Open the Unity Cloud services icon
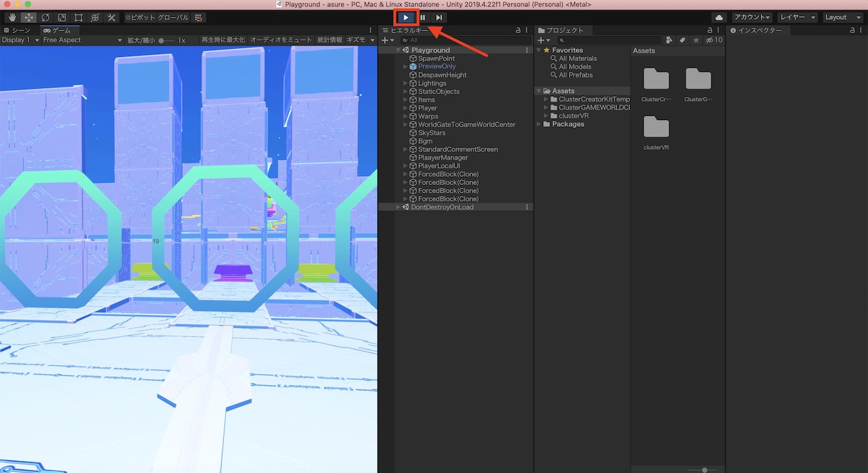 pos(718,17)
